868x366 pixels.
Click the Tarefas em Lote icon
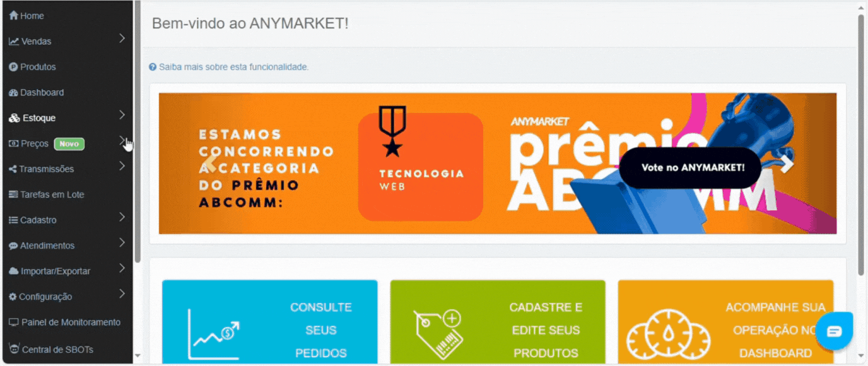13,194
